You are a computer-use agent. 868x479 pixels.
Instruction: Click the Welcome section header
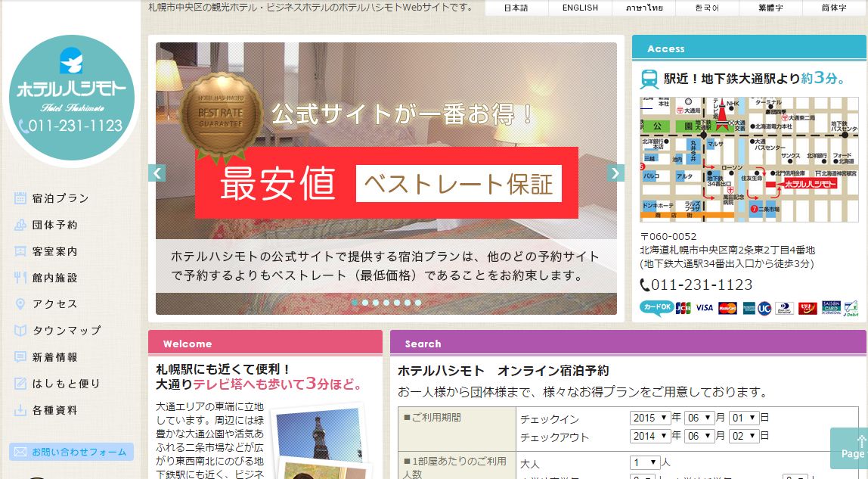tap(265, 344)
